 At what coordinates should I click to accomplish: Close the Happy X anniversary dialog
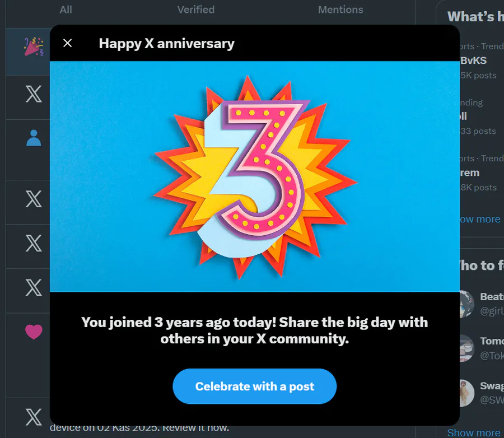[68, 43]
